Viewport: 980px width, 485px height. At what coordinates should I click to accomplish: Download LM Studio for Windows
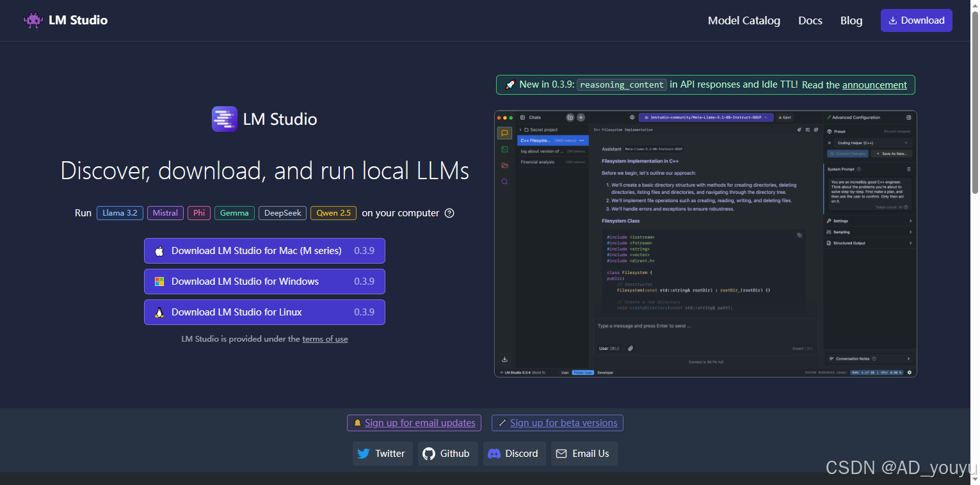click(x=264, y=282)
